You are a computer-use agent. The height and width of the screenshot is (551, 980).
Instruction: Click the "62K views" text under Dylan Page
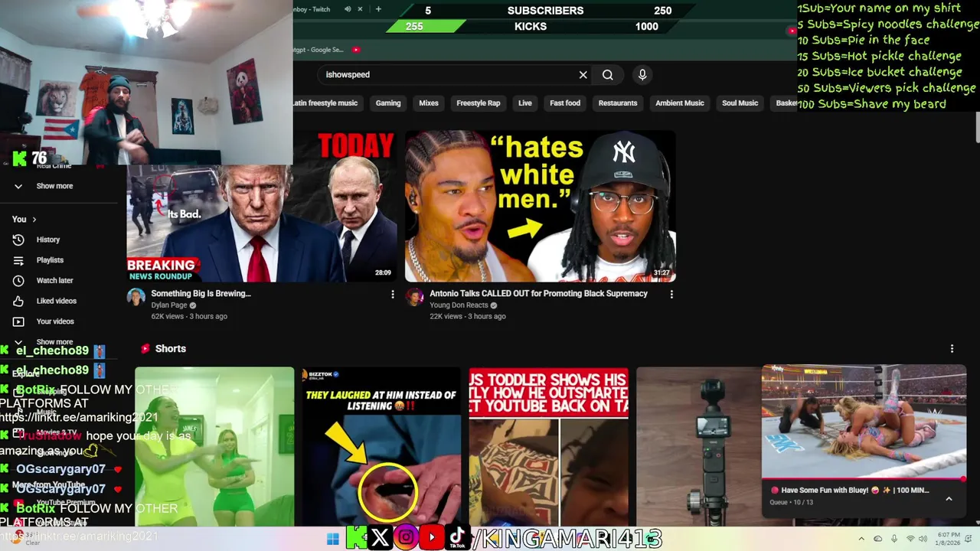tap(166, 317)
